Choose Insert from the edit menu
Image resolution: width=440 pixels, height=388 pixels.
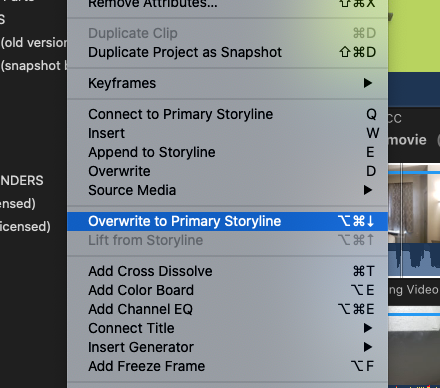[x=227, y=133]
